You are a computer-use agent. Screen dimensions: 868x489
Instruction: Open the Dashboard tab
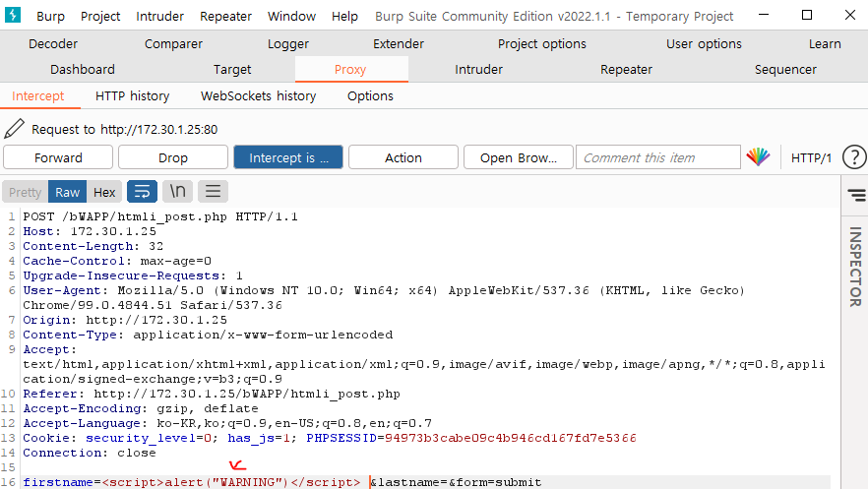[83, 69]
